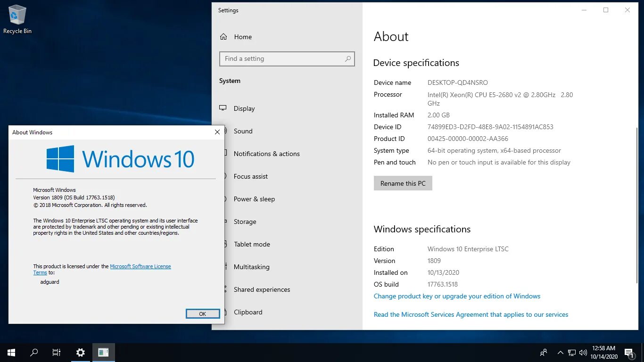Viewport: 644px width, 362px height.
Task: Minimize the Settings window
Action: click(x=584, y=10)
